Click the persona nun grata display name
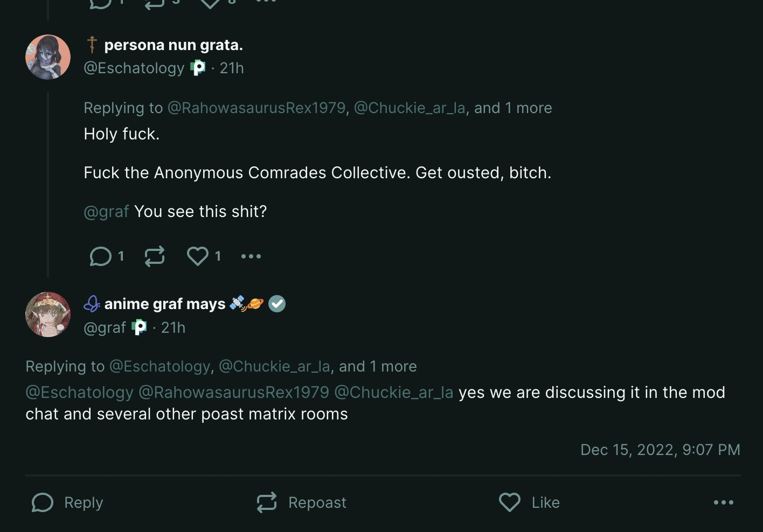 (x=174, y=45)
